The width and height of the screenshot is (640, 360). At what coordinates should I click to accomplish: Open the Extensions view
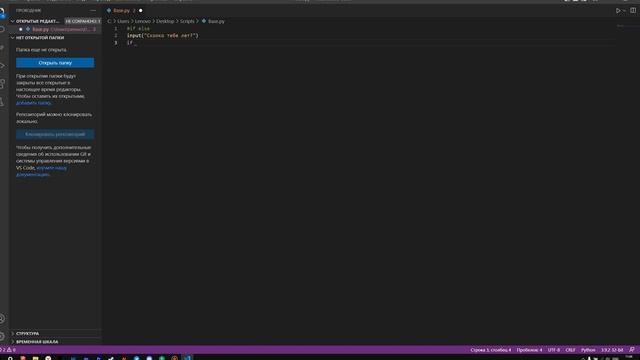pos(2,84)
